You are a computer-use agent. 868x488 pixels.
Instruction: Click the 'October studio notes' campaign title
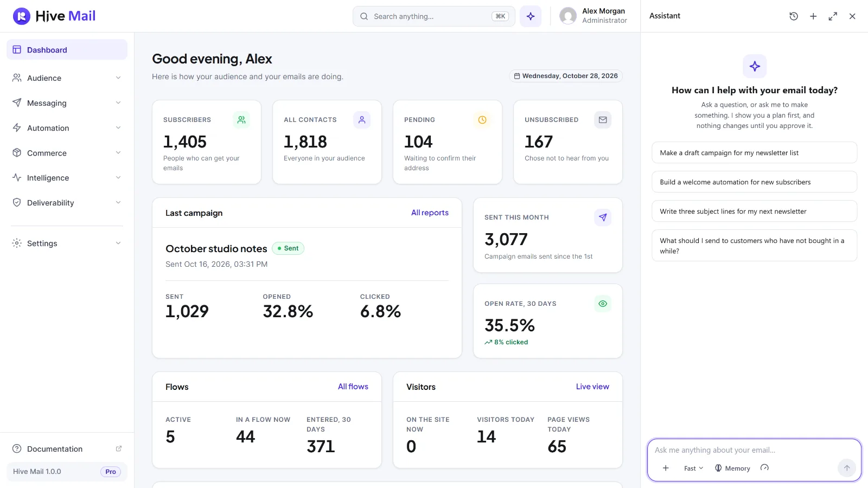216,248
